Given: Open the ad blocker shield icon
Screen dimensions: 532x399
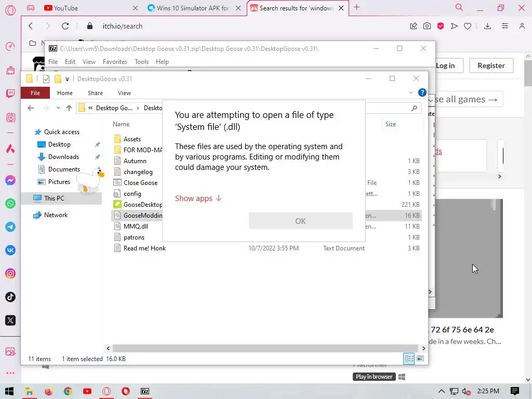Looking at the screenshot, I should tap(441, 26).
